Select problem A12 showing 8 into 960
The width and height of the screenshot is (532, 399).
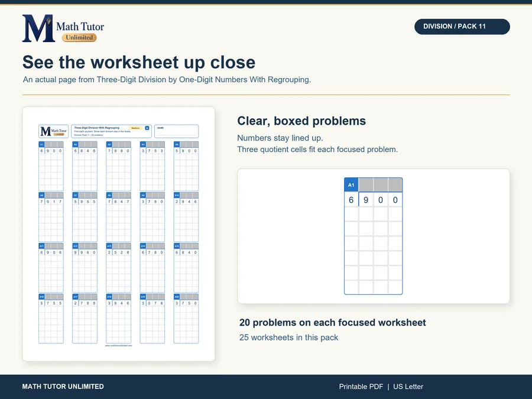pyautogui.click(x=85, y=268)
